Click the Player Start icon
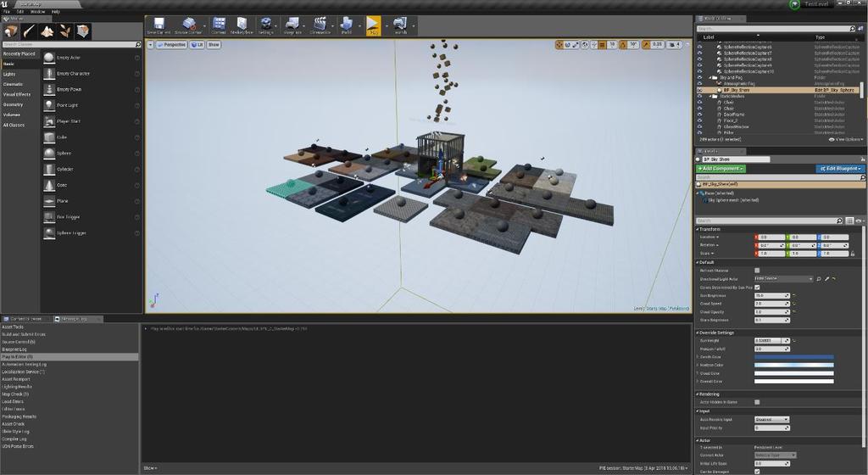The width and height of the screenshot is (868, 475). tap(49, 121)
